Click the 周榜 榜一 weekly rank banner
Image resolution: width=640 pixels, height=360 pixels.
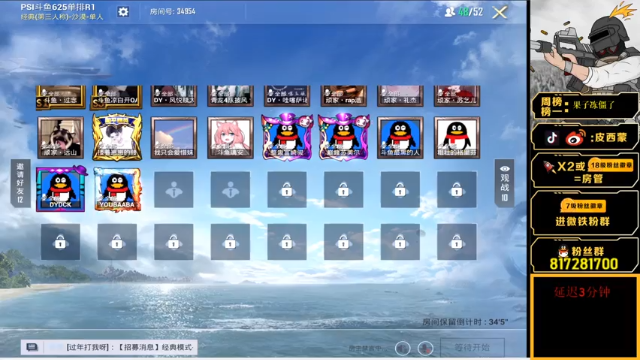584,106
